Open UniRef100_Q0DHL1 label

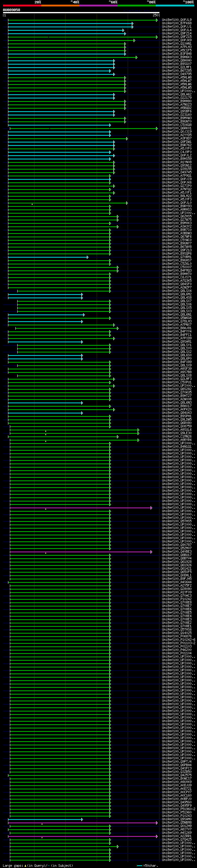click(177, 575)
